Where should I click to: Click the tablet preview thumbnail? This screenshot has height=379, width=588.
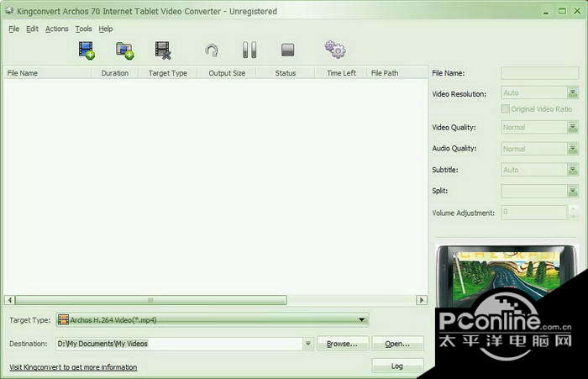(x=507, y=276)
